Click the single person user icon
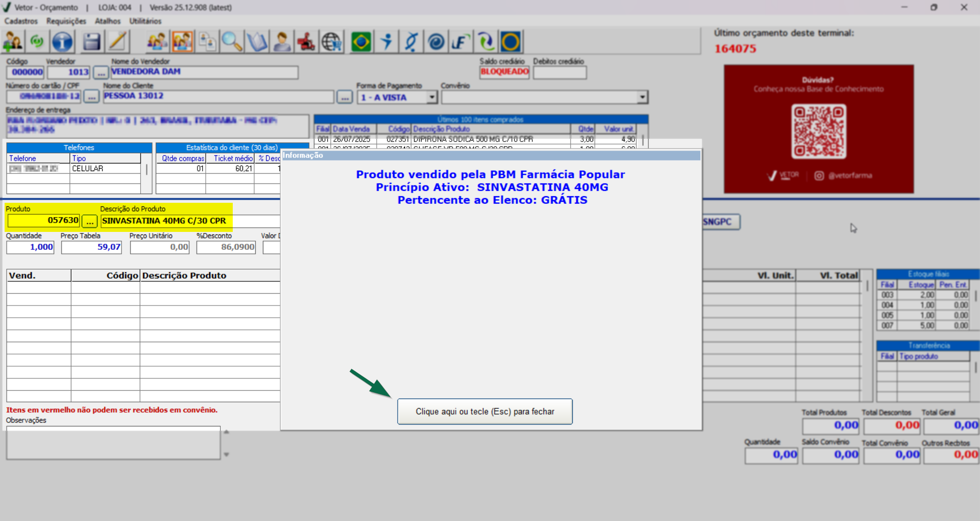Image resolution: width=980 pixels, height=521 pixels. pyautogui.click(x=282, y=42)
